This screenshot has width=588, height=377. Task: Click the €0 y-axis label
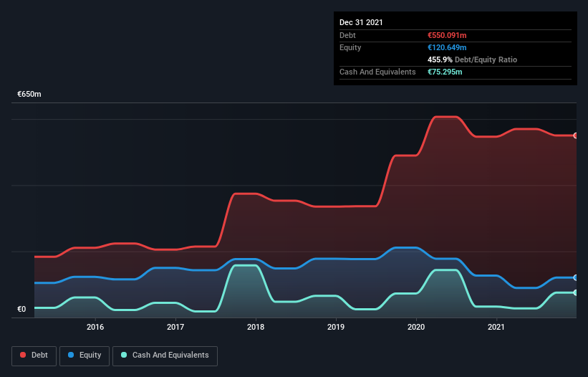pyautogui.click(x=21, y=309)
